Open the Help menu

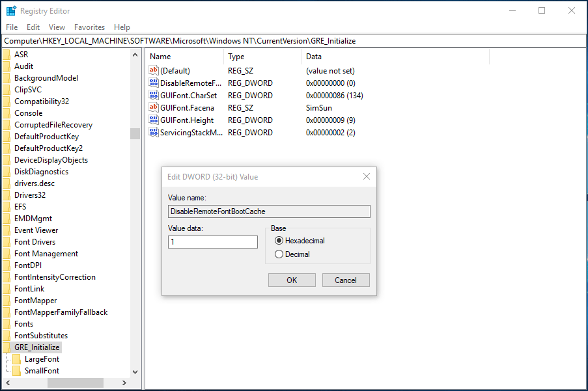tap(122, 27)
